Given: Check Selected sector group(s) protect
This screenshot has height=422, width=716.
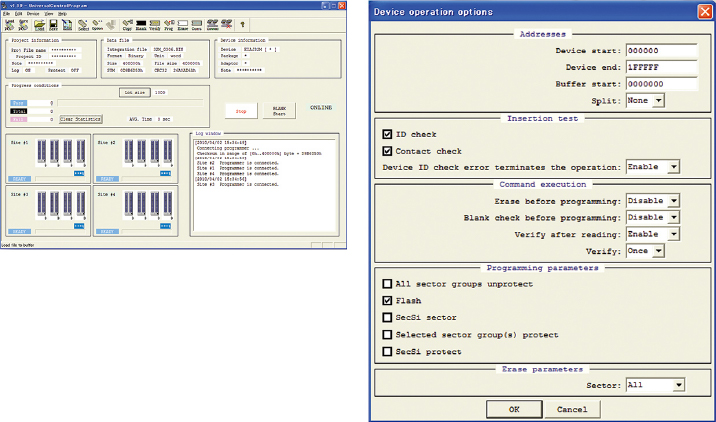Looking at the screenshot, I should 387,335.
